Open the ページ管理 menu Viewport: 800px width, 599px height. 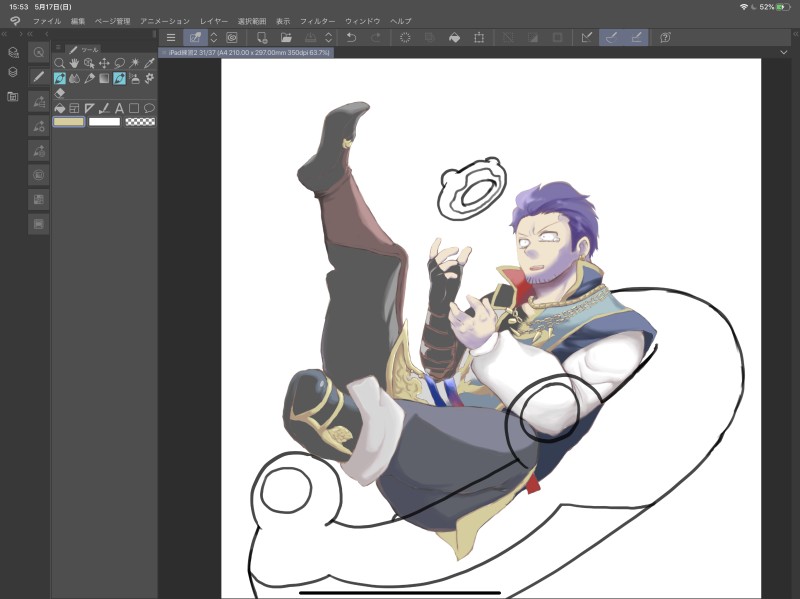113,21
